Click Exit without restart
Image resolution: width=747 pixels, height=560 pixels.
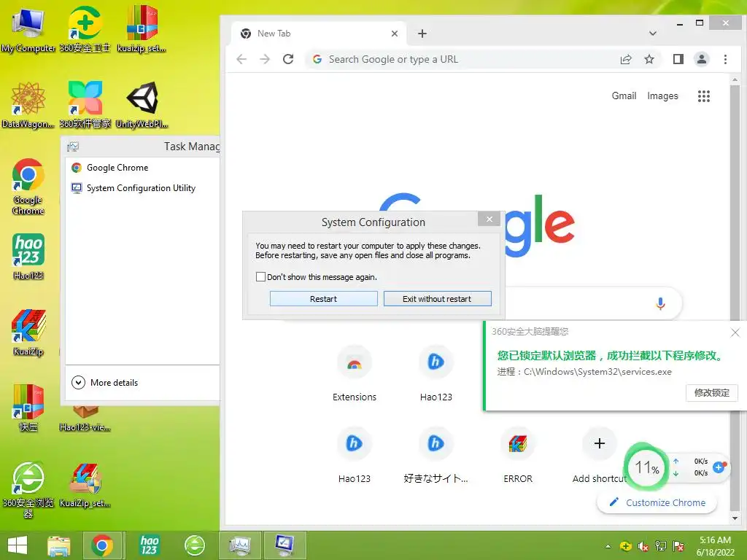[x=437, y=298]
